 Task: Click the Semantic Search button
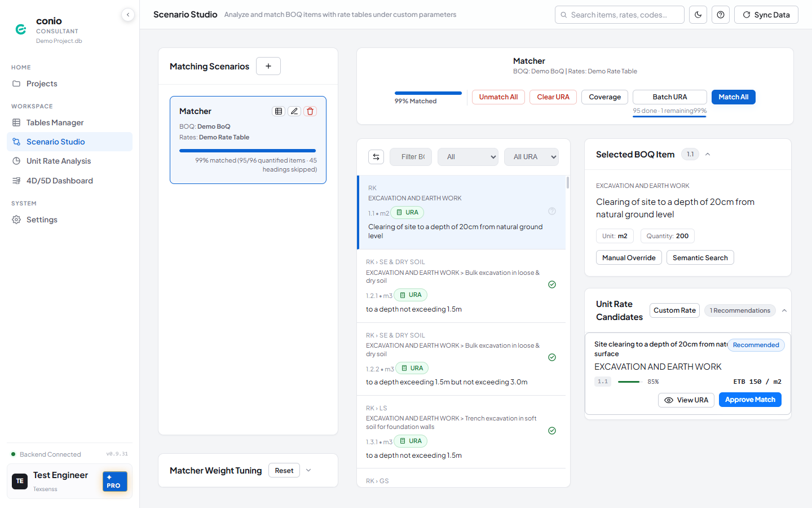700,257
